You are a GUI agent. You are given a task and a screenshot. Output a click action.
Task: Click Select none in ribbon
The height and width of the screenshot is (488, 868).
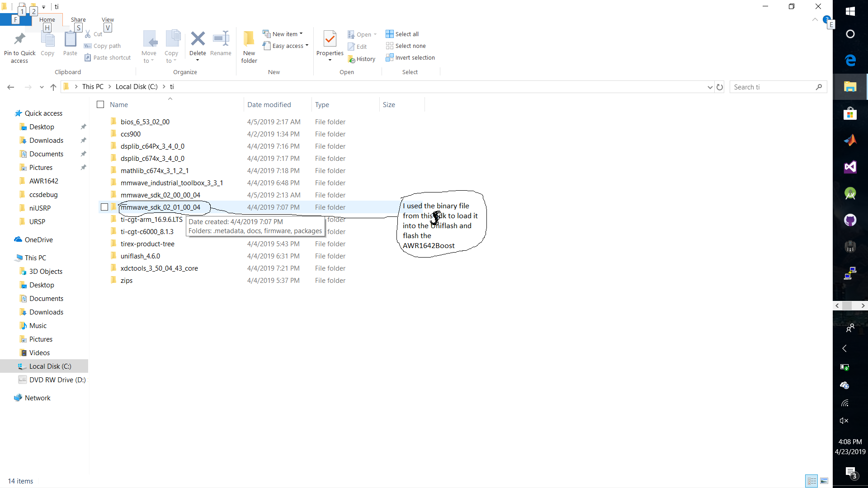point(406,46)
